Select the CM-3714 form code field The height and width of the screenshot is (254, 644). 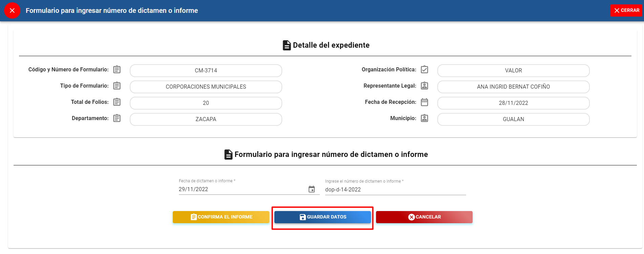pos(206,71)
